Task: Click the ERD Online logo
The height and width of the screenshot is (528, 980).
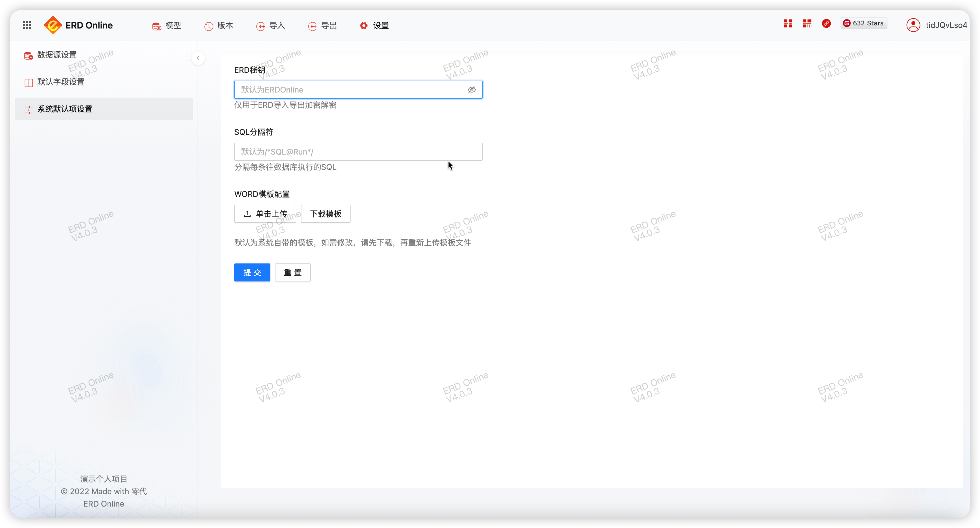Action: [78, 25]
